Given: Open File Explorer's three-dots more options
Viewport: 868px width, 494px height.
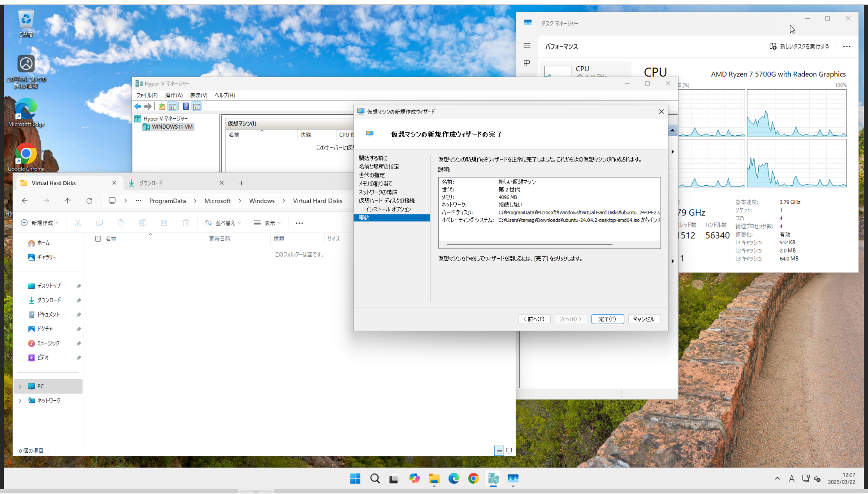Looking at the screenshot, I should click(x=299, y=223).
